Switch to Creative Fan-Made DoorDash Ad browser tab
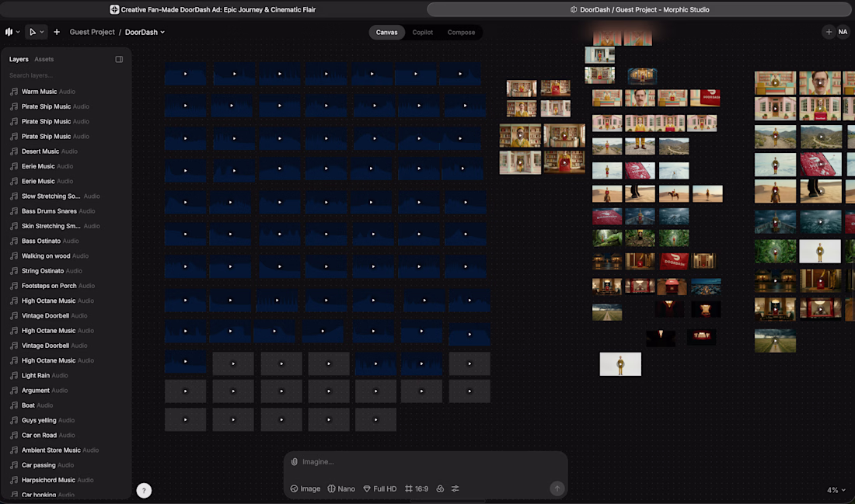 [213, 9]
